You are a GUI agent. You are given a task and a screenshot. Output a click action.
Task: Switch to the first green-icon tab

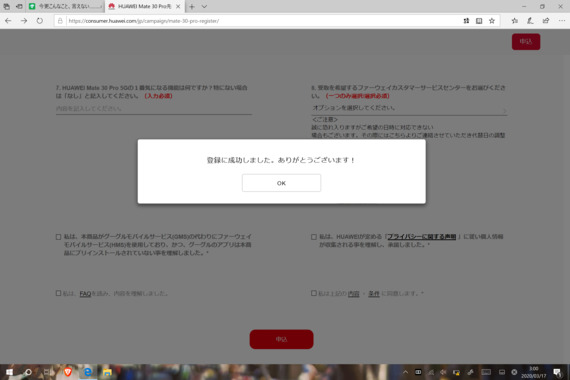click(x=65, y=7)
